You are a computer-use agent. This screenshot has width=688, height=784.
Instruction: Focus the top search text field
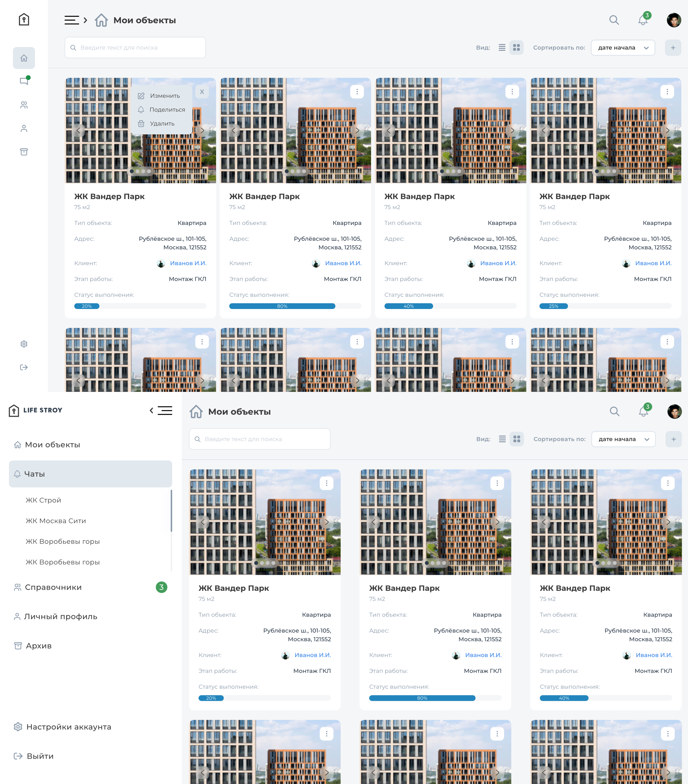[x=135, y=48]
